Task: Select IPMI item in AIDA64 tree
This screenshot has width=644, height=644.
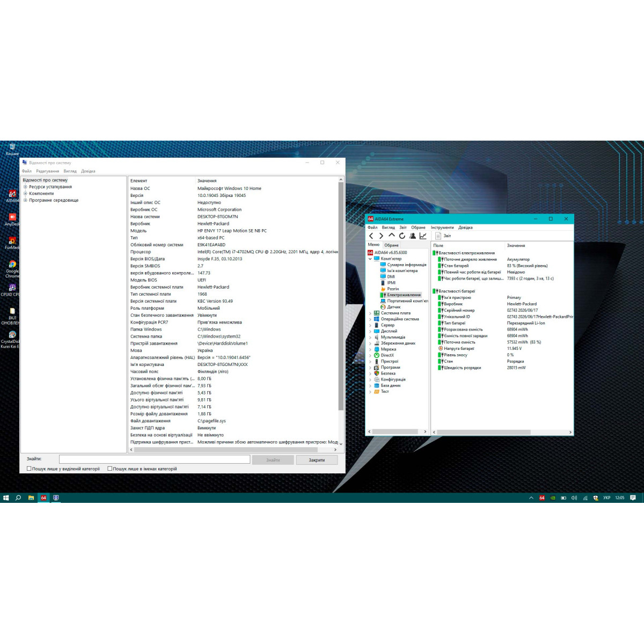Action: click(388, 282)
